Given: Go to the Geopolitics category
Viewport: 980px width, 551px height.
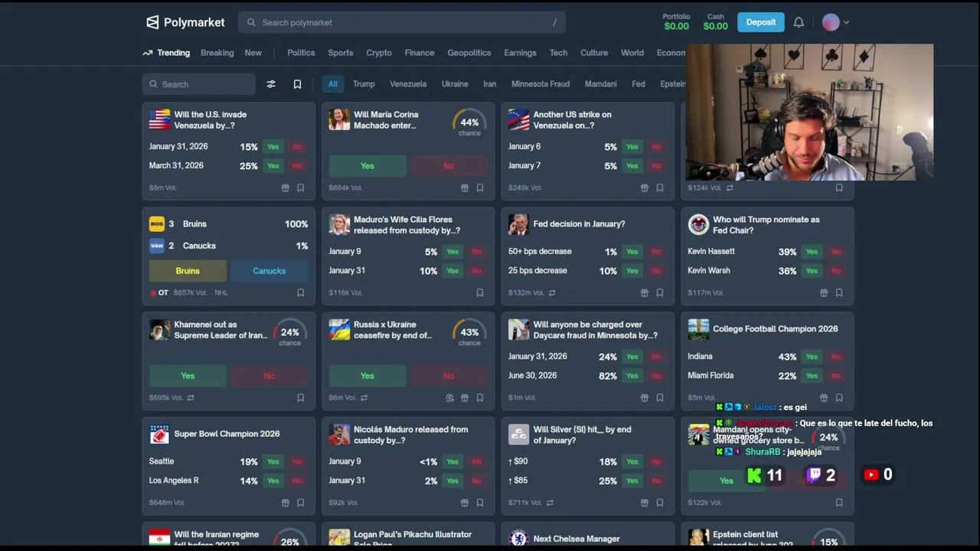Looking at the screenshot, I should 469,53.
